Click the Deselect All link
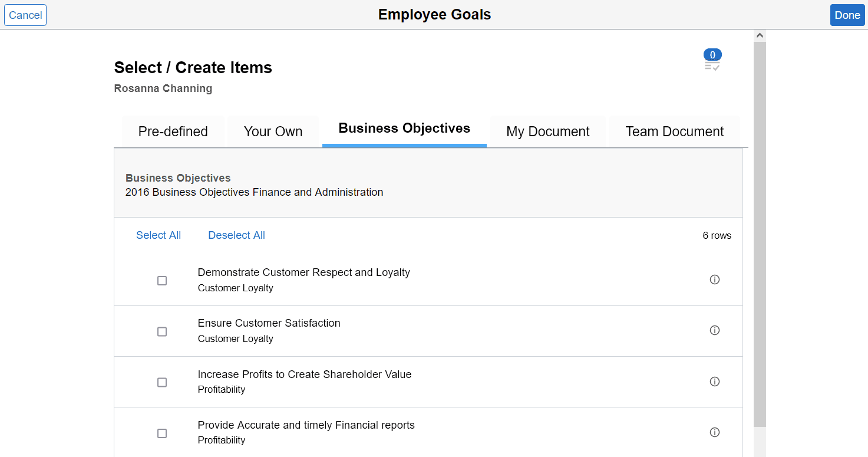 point(236,235)
